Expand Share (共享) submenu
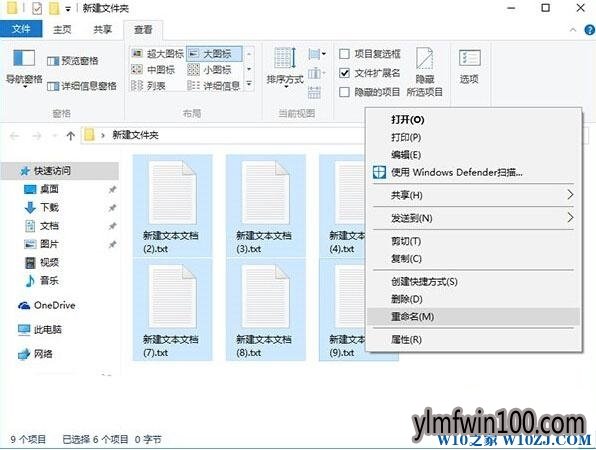 click(473, 195)
